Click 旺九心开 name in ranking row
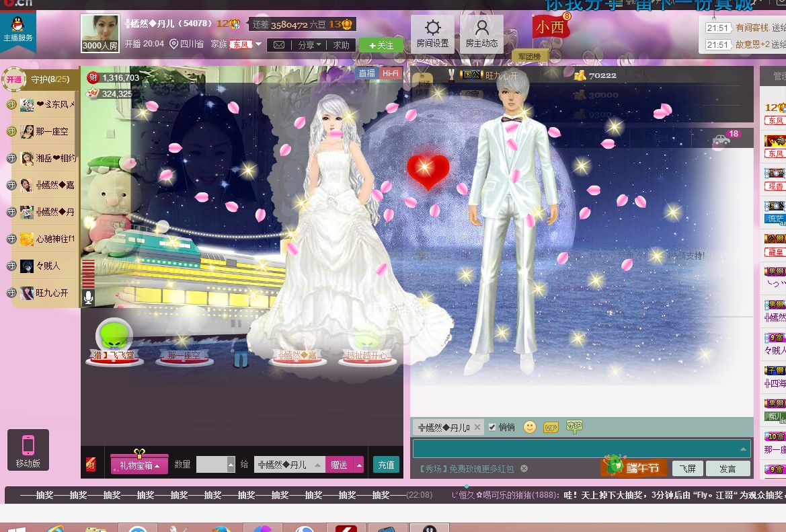The height and width of the screenshot is (532, 786). click(x=502, y=75)
